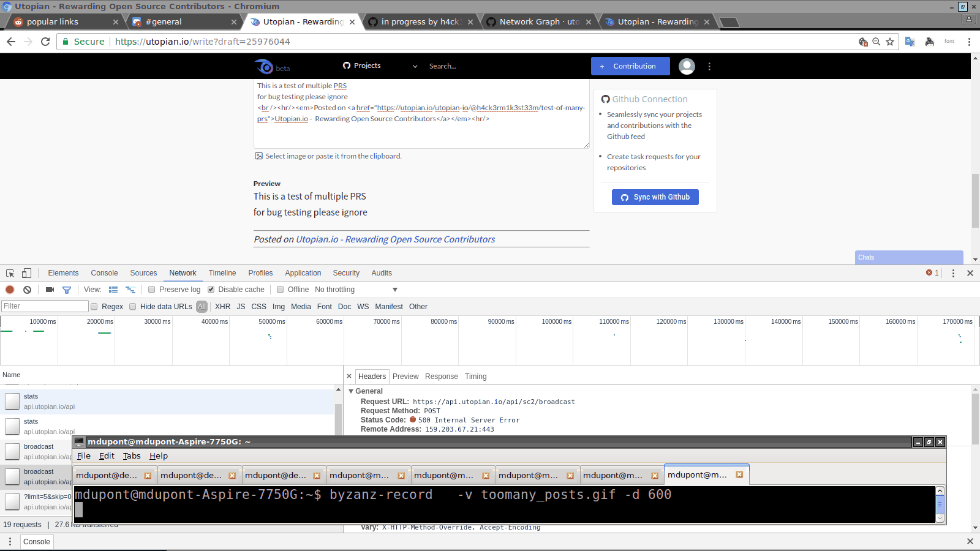Filter requests by WS type
The height and width of the screenshot is (551, 980).
363,307
